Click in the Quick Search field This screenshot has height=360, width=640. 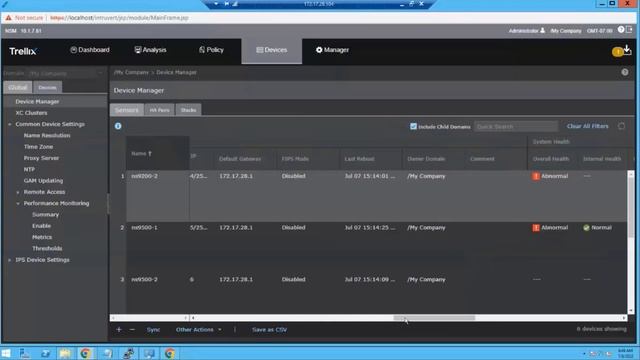(x=516, y=127)
